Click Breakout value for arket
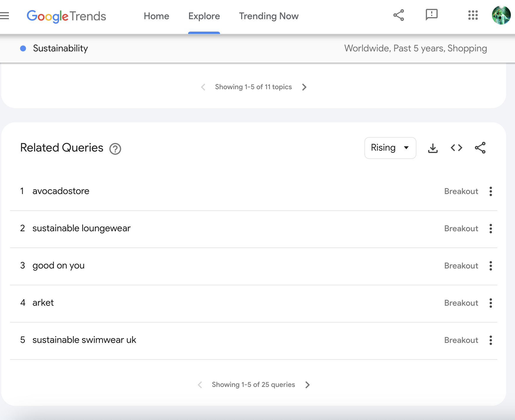Screen dimensions: 515x420 (x=461, y=303)
